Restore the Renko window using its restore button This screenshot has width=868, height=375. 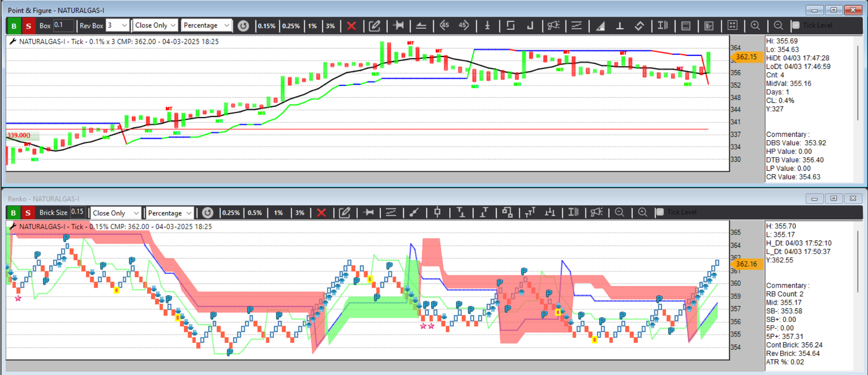click(834, 198)
